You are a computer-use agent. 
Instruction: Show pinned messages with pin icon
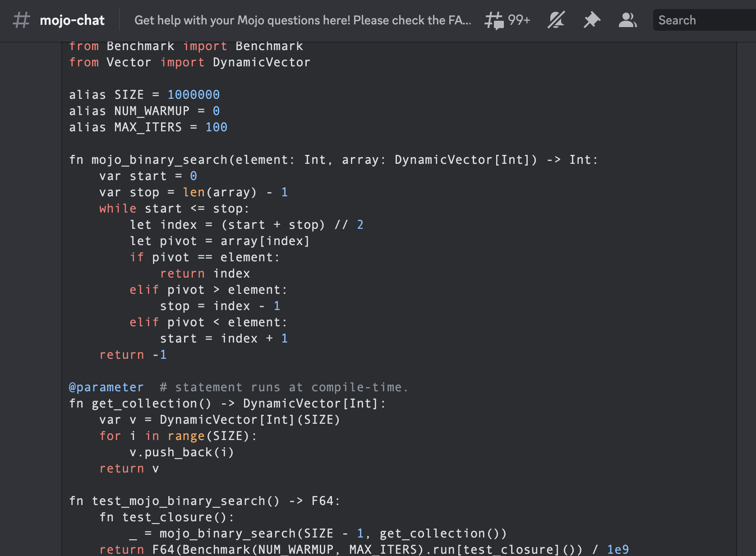[592, 20]
